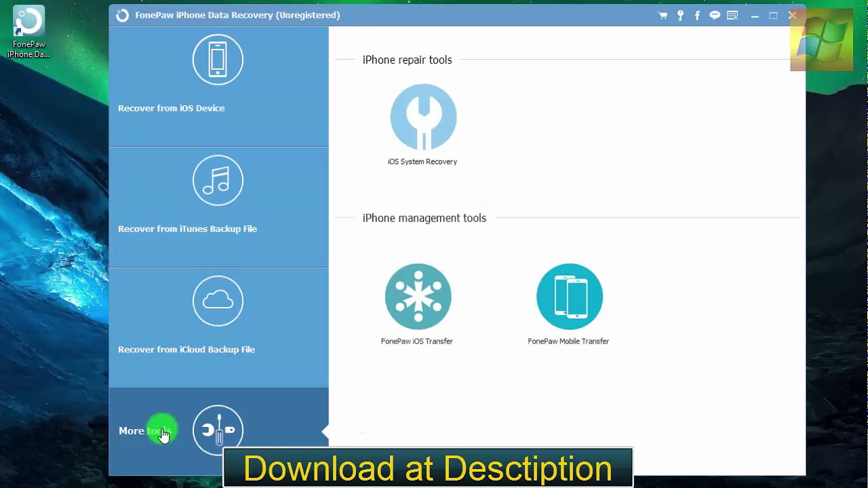Click the iOS System Recovery label

point(422,161)
